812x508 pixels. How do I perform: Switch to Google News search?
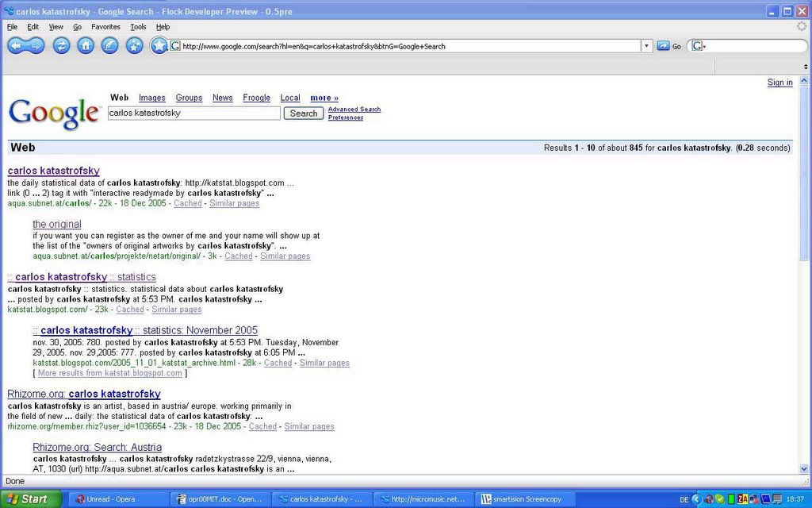222,98
